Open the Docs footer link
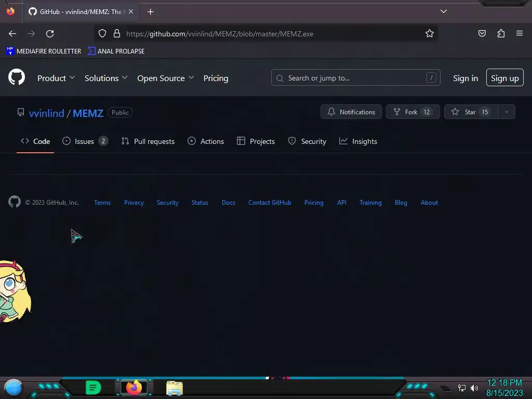This screenshot has height=399, width=532. (229, 203)
